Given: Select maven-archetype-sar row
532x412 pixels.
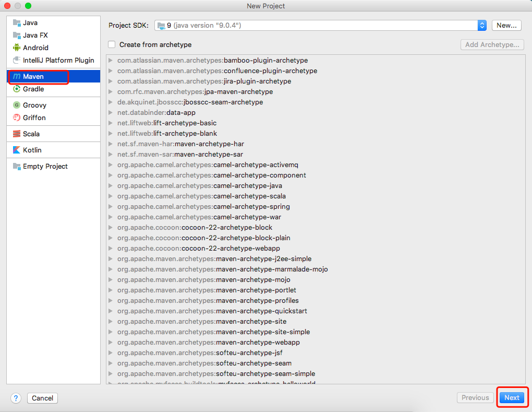Looking at the screenshot, I should click(x=316, y=155).
